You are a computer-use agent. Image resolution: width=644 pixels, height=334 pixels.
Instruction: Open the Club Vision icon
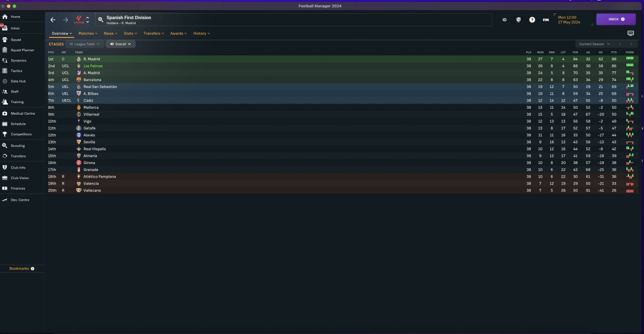pyautogui.click(x=5, y=178)
